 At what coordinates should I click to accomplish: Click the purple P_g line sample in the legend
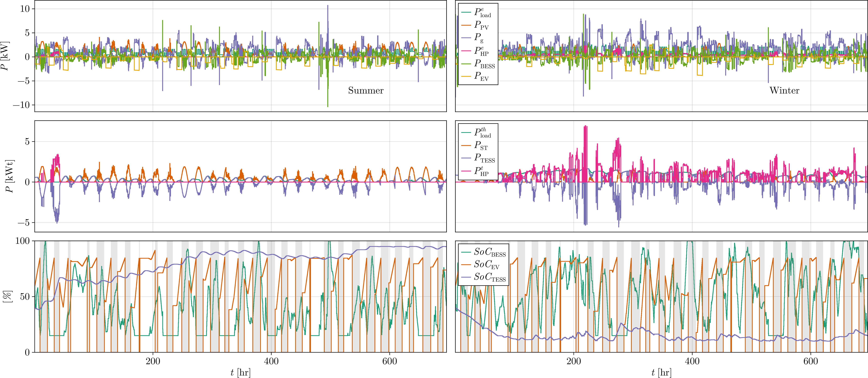(x=466, y=37)
